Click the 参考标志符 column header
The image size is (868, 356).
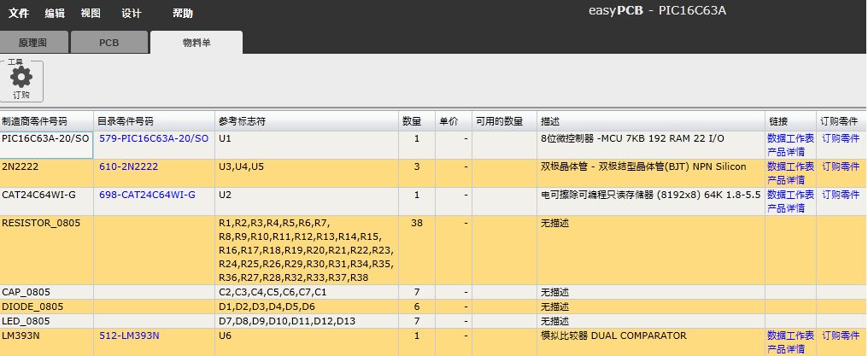coord(307,121)
